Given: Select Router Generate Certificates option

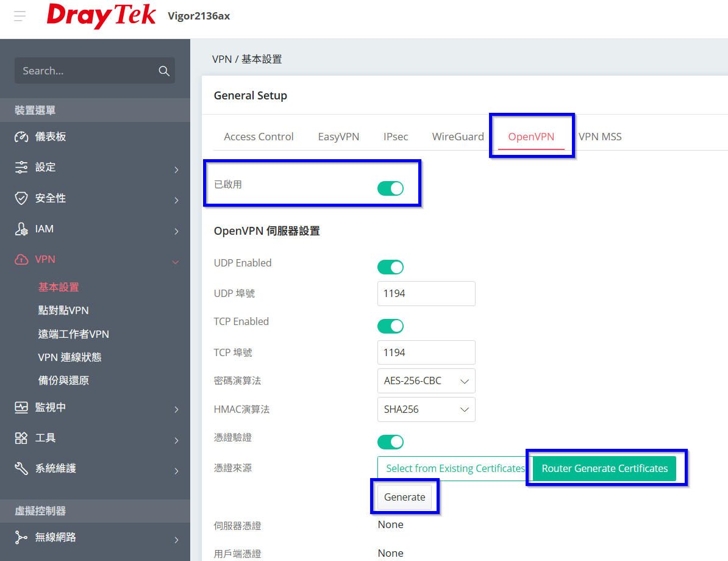Looking at the screenshot, I should pyautogui.click(x=605, y=468).
